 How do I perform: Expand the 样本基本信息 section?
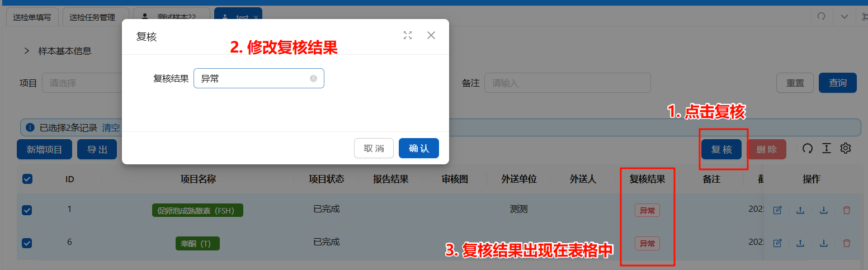[x=26, y=51]
